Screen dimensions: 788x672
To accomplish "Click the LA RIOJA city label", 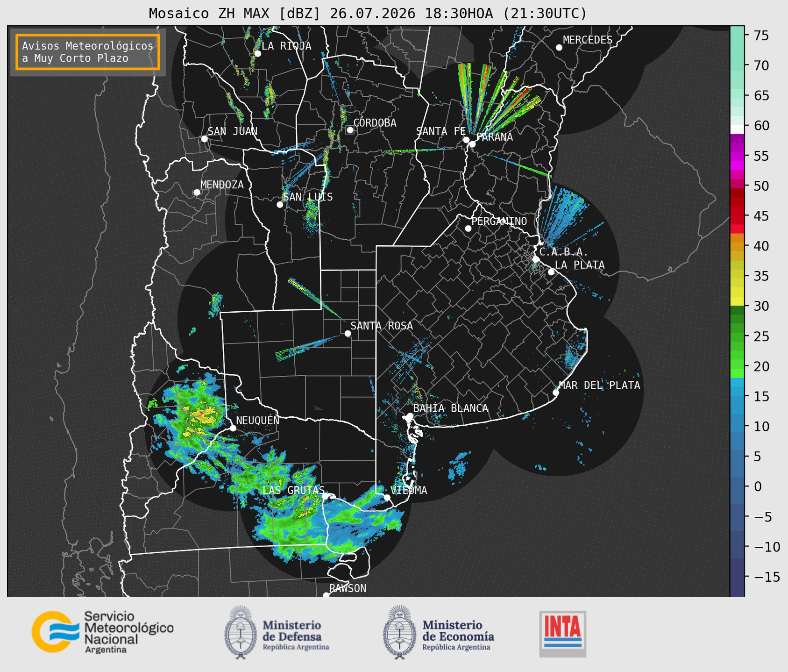I will point(286,46).
